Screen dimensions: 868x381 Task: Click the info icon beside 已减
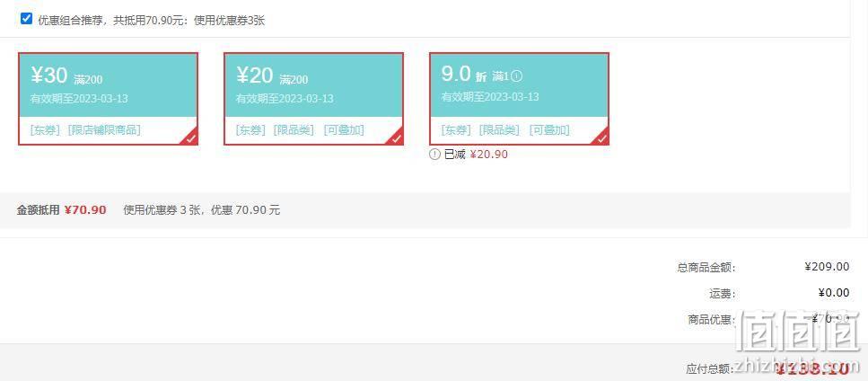tap(434, 155)
